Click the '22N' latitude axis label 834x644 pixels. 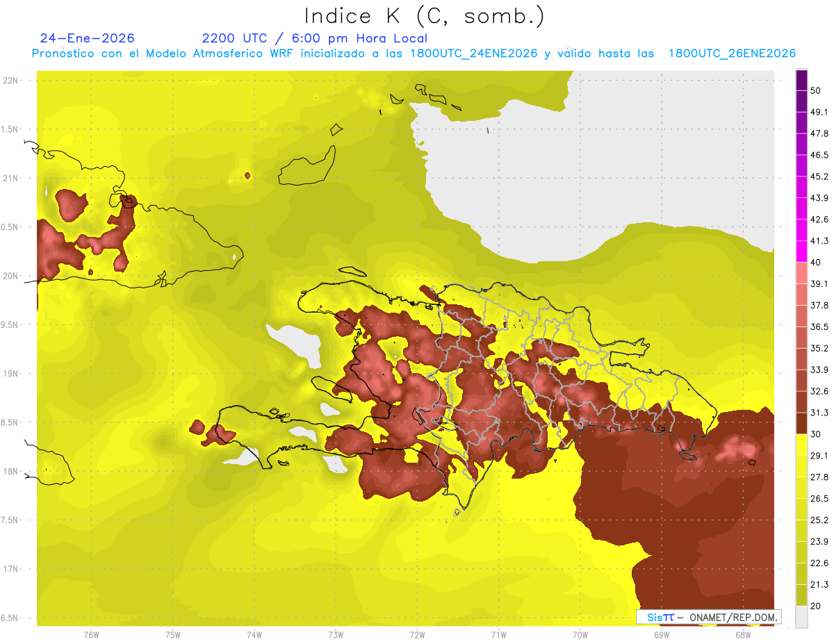tap(11, 80)
